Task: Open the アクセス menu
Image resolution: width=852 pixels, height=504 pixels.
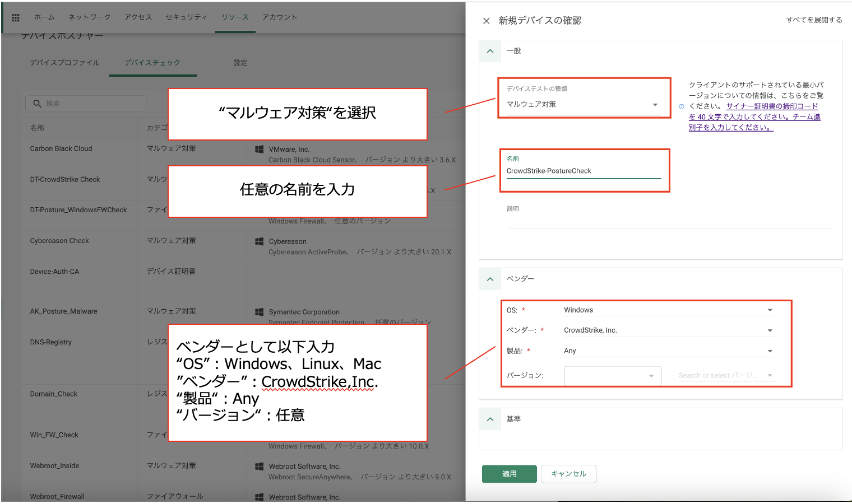Action: [x=138, y=17]
